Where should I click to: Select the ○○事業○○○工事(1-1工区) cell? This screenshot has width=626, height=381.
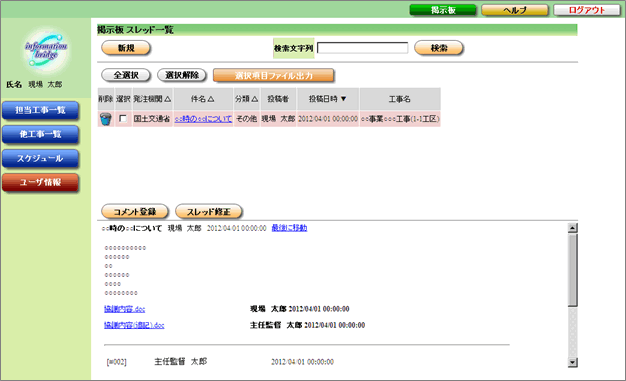point(400,119)
